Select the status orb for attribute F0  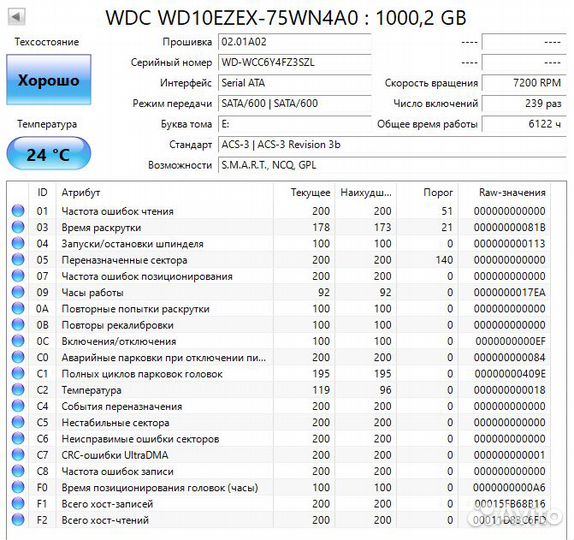click(18, 487)
